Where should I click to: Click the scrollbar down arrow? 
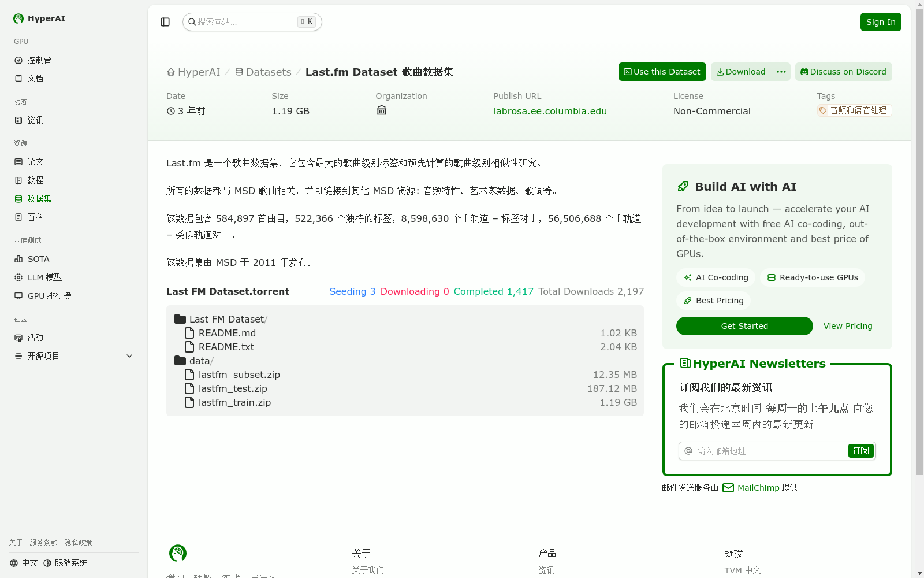click(x=919, y=573)
